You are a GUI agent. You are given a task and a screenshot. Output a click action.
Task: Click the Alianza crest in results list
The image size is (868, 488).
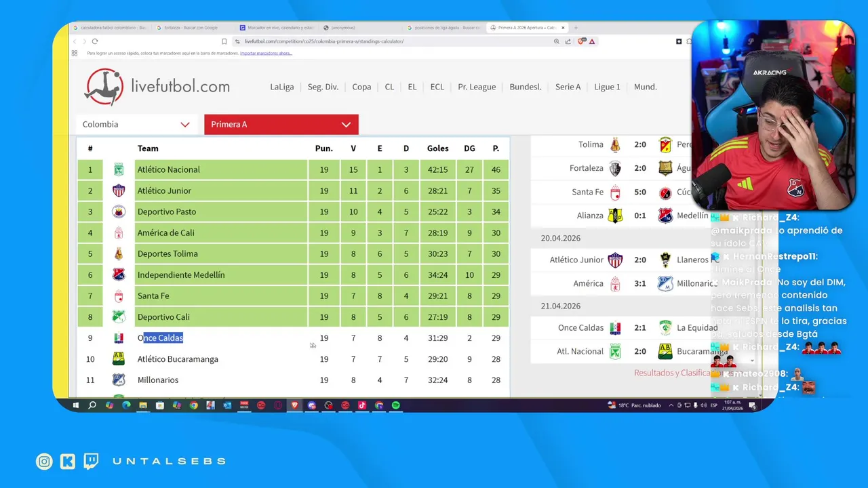point(615,216)
